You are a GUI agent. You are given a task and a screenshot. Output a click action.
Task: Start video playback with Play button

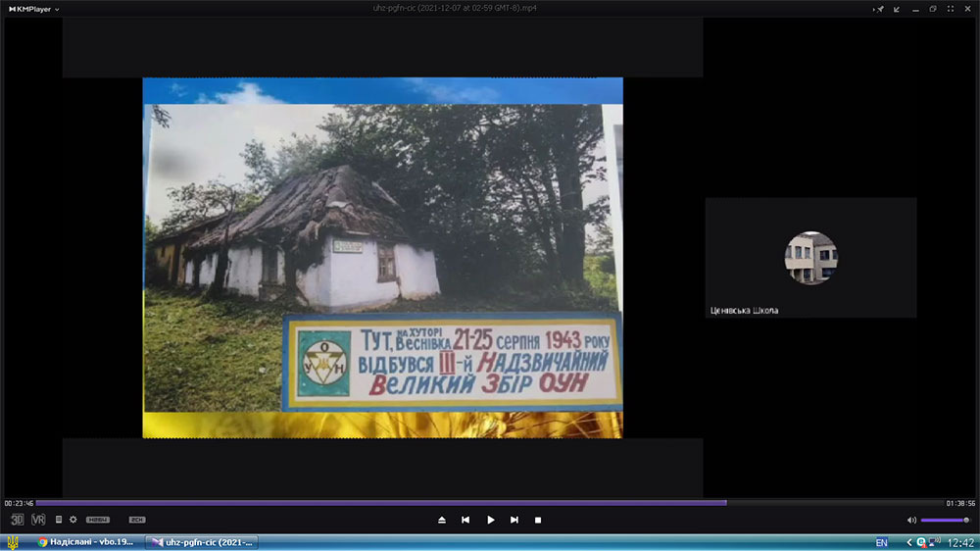coord(491,520)
